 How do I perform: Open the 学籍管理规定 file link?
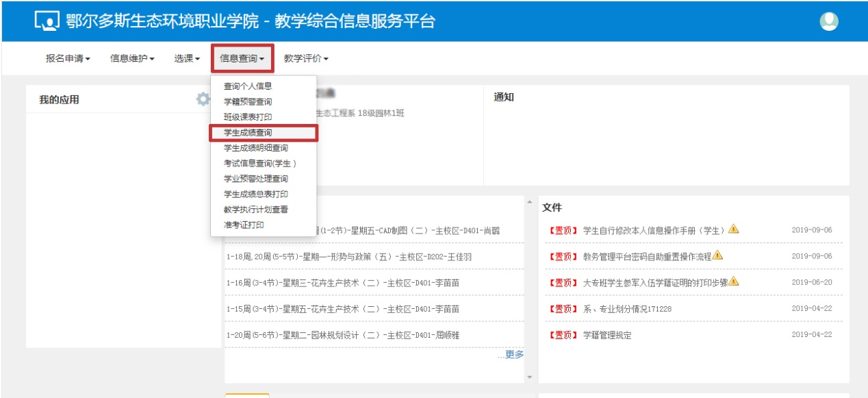coord(607,335)
